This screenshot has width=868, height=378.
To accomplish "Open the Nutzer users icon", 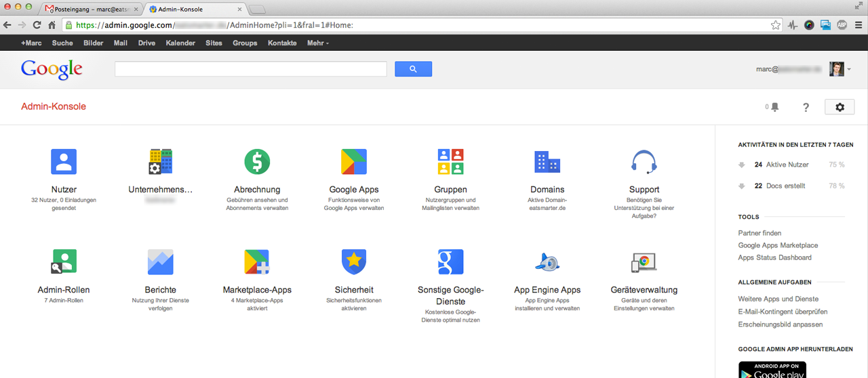I will point(64,162).
